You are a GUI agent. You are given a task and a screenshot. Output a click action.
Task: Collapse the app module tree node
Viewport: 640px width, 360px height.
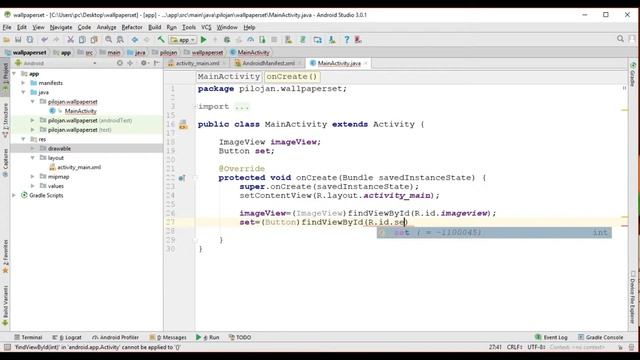[x=14, y=74]
